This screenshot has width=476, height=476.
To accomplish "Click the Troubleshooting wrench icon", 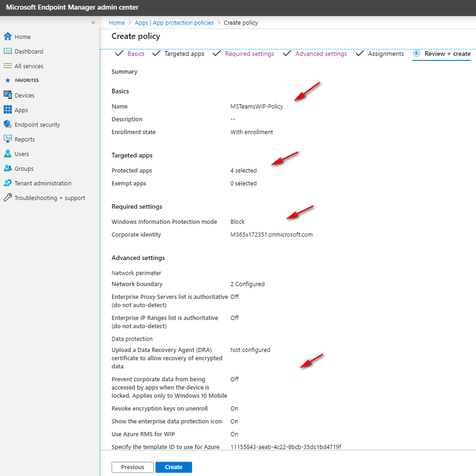I will [8, 197].
